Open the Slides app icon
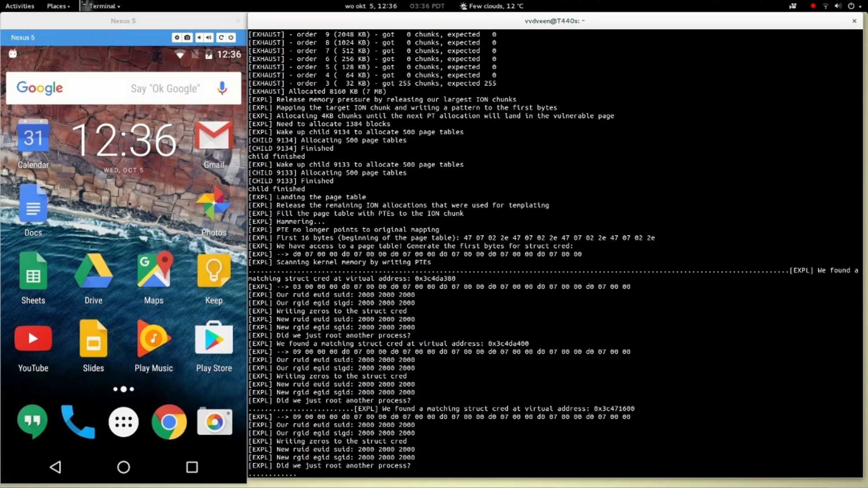868x488 pixels. click(93, 346)
